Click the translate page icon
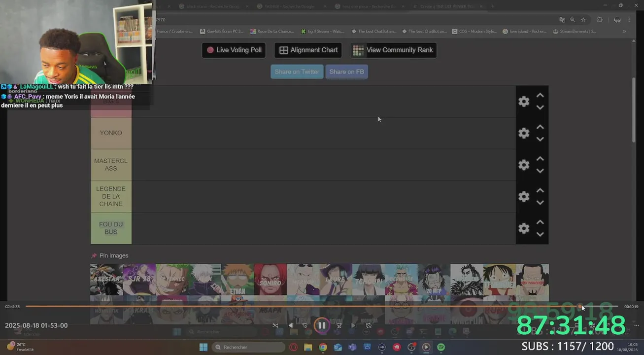The width and height of the screenshot is (644, 355). pos(562,20)
